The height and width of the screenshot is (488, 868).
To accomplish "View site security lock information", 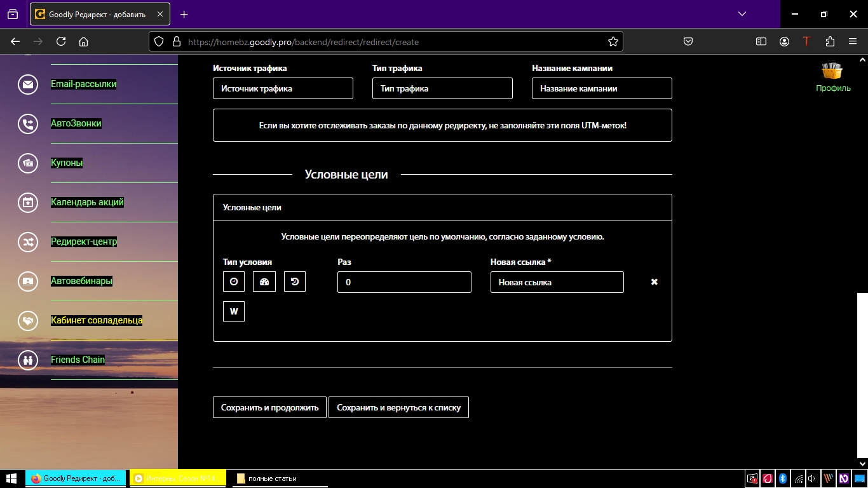I will pos(176,41).
